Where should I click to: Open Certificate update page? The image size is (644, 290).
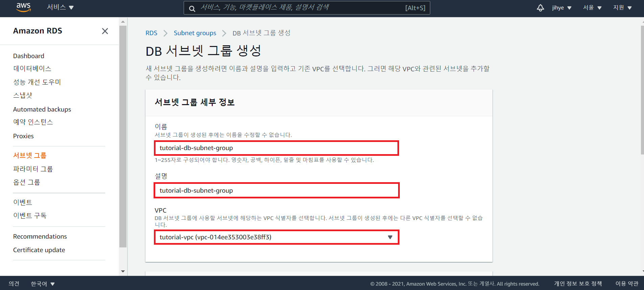coord(39,250)
